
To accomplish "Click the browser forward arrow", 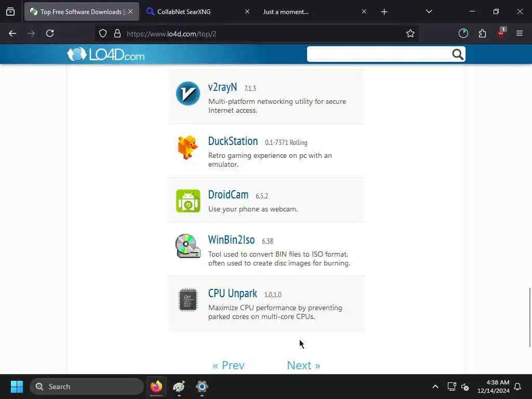I will 31,34.
